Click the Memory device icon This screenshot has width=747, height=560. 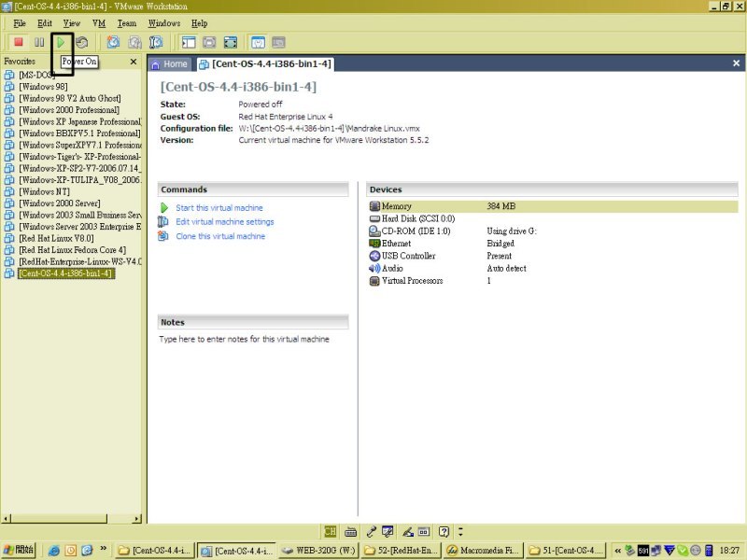coord(375,206)
